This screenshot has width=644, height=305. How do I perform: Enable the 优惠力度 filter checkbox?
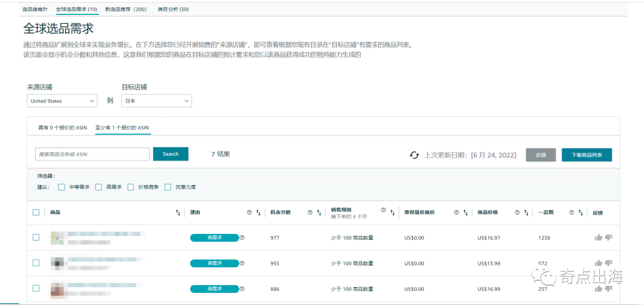coord(168,187)
